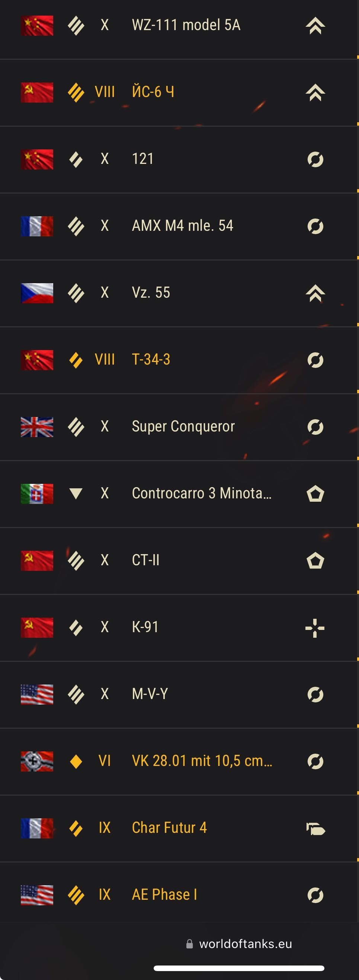Click the Chinese flag beside tank 121
The width and height of the screenshot is (359, 980).
pos(37,159)
